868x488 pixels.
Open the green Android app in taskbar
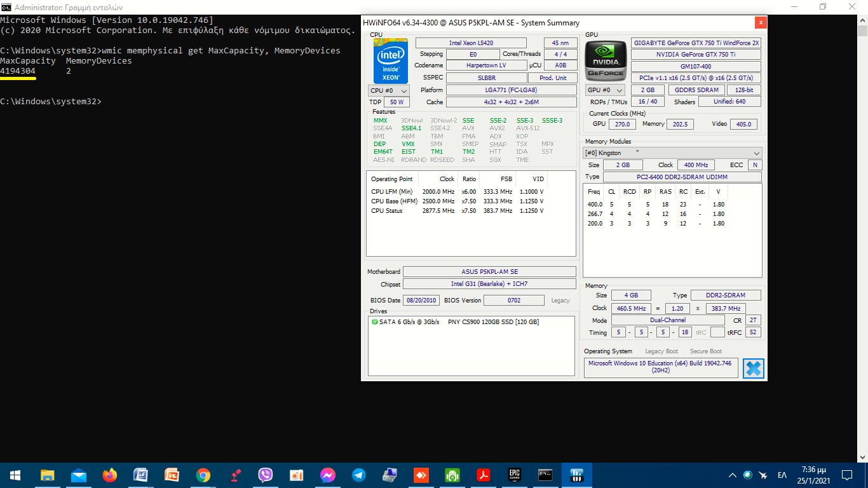tap(452, 475)
